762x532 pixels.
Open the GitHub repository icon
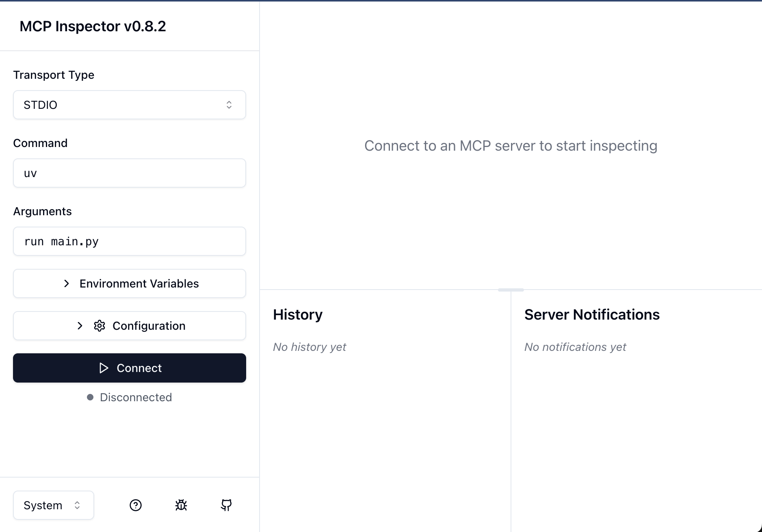[226, 505]
